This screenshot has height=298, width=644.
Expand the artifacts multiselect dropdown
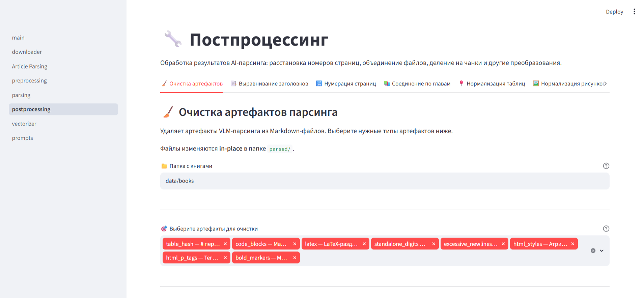(x=601, y=250)
